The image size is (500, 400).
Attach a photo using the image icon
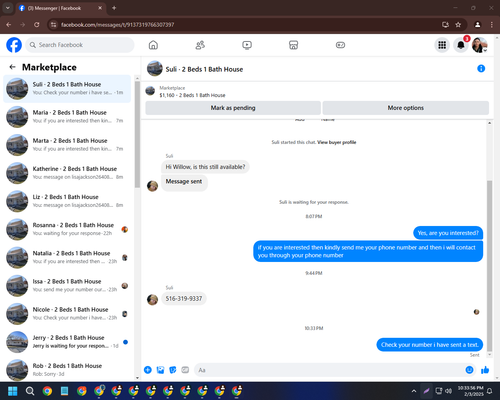(x=160, y=370)
